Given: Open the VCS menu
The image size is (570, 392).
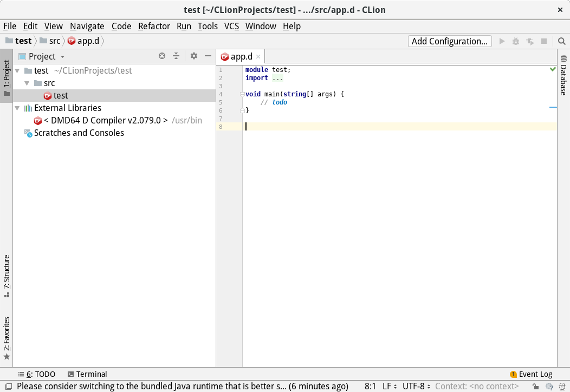Looking at the screenshot, I should pyautogui.click(x=231, y=26).
